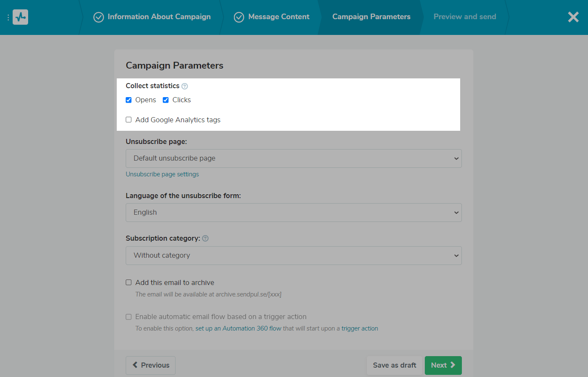Click the checkmark icon on Message Content
The image size is (588, 377).
pyautogui.click(x=239, y=17)
